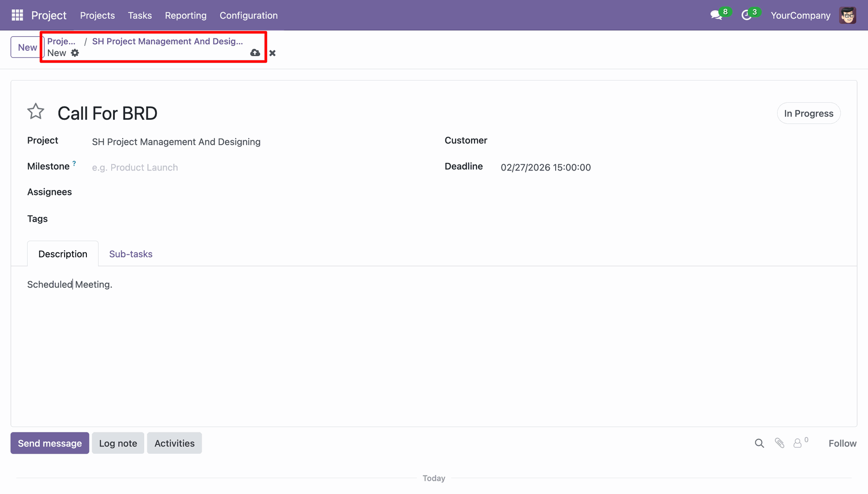This screenshot has height=494, width=868.
Task: Switch to the Sub-tasks tab
Action: coord(131,254)
